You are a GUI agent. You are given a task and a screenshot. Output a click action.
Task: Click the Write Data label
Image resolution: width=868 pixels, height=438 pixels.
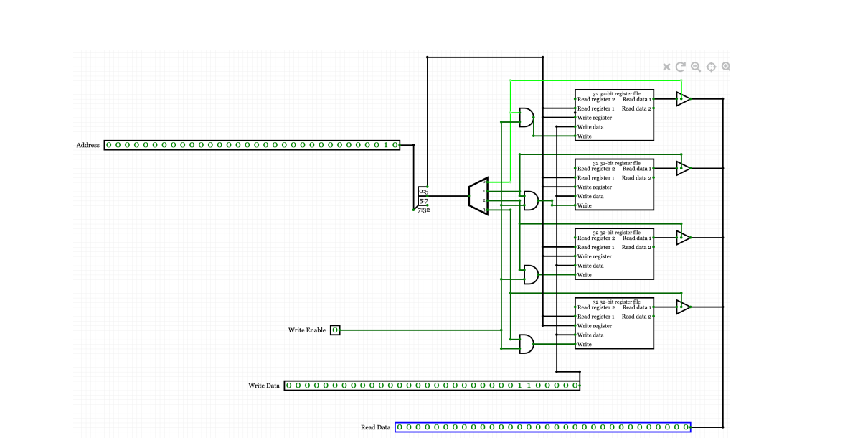(265, 386)
